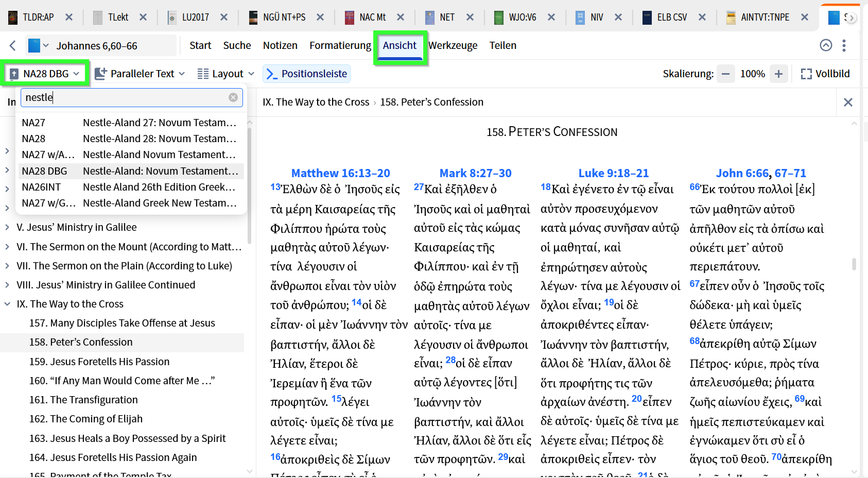868x478 pixels.
Task: Go back with the left arrow
Action: (13, 46)
